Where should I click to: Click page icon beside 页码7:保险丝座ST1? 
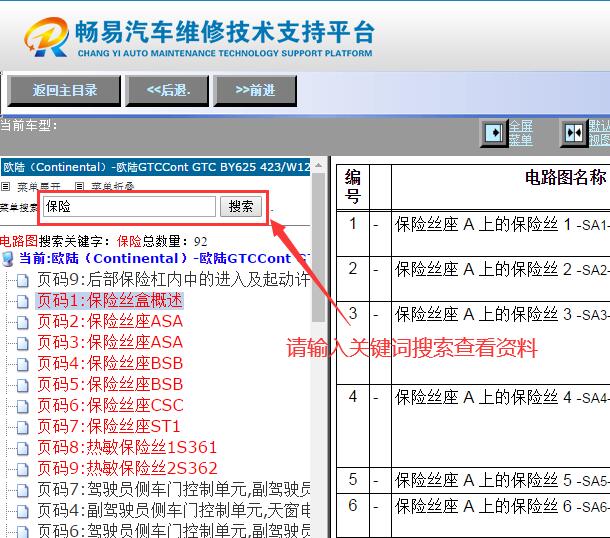(22, 427)
